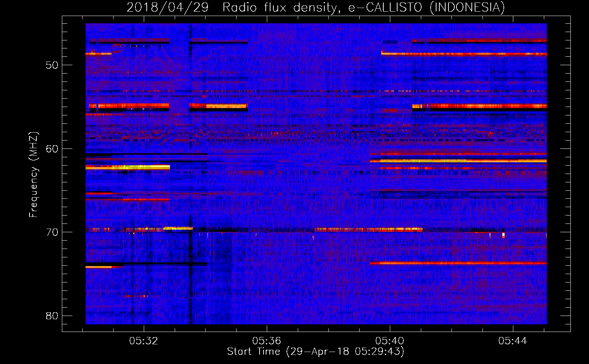Screen dimensions: 589x364
Task: Click the 05:44 time tick label
Action: pyautogui.click(x=513, y=341)
